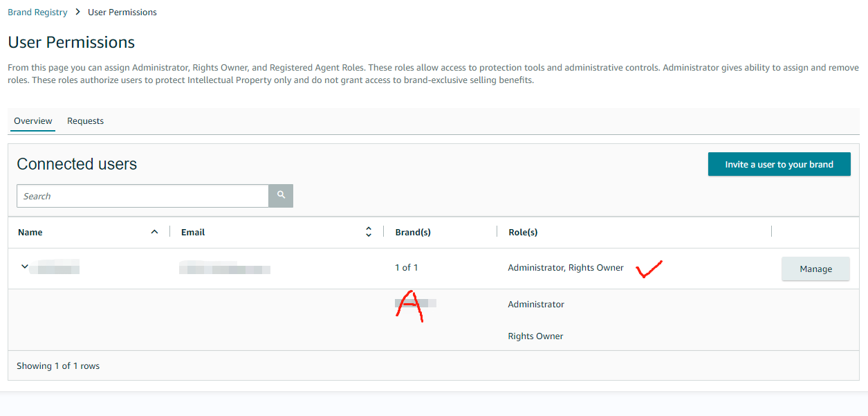The height and width of the screenshot is (416, 868).
Task: Collapse the connected user row chevron
Action: tap(25, 267)
